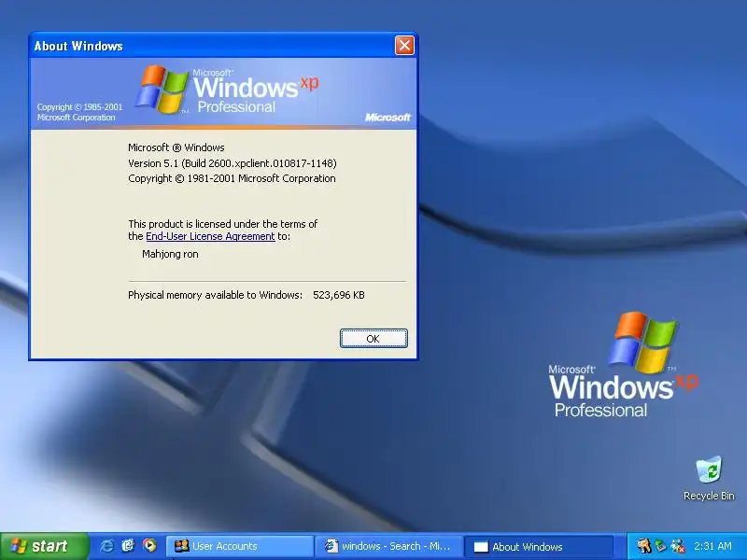747x560 pixels.
Task: Open the Recycle Bin desktop icon
Action: click(709, 479)
